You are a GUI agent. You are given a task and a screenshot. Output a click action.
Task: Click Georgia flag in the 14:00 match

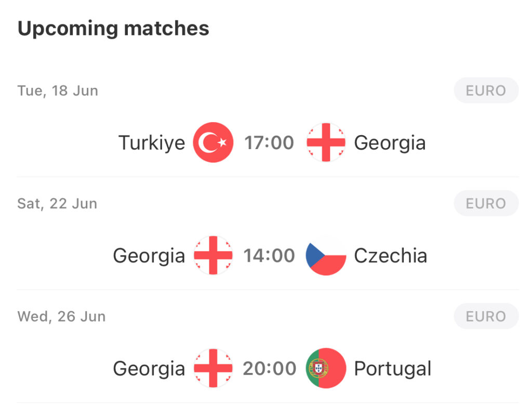tap(213, 255)
